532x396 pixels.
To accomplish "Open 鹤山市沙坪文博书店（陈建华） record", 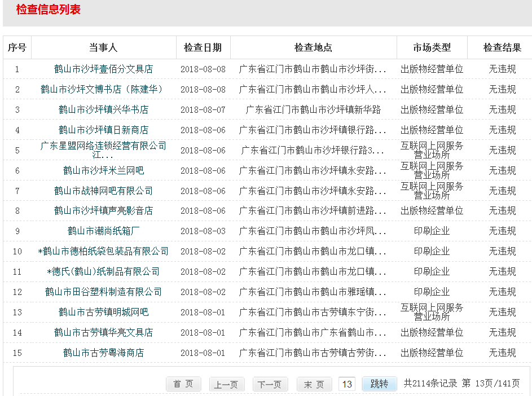I will [x=103, y=90].
